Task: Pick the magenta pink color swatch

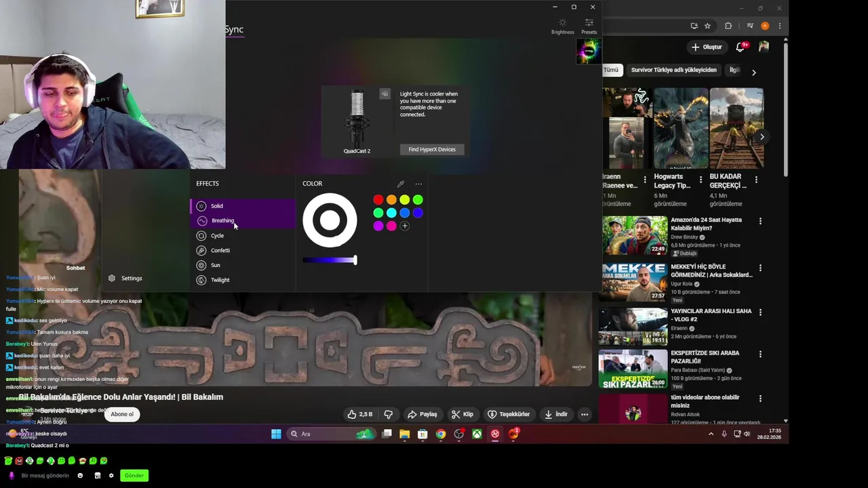Action: coord(391,226)
